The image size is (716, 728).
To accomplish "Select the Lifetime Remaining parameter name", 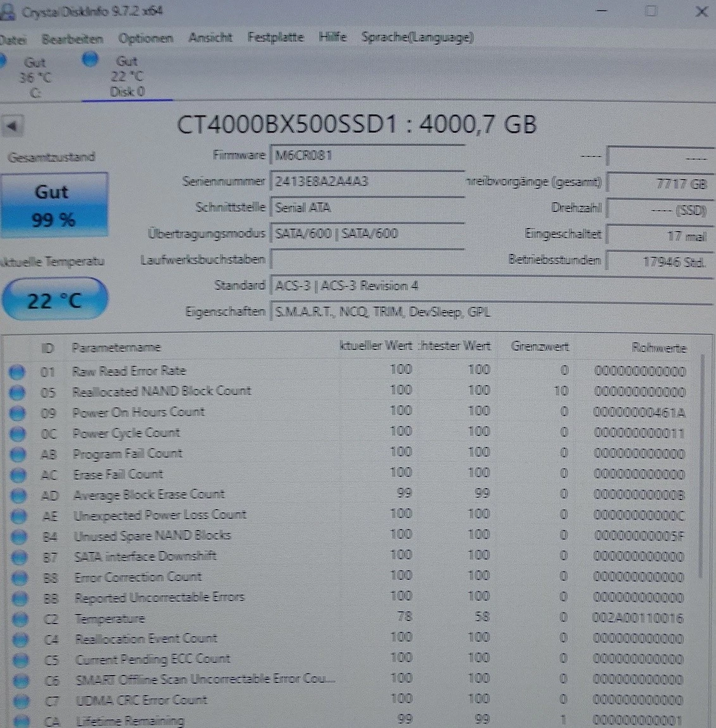I will pos(130,721).
